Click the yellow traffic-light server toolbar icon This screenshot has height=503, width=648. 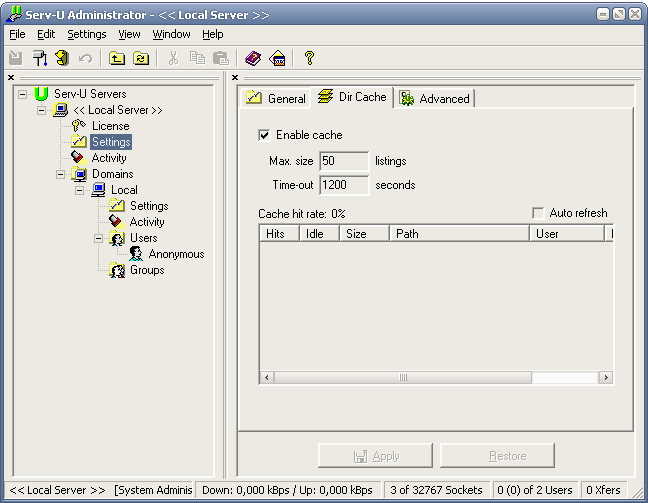pyautogui.click(x=62, y=58)
